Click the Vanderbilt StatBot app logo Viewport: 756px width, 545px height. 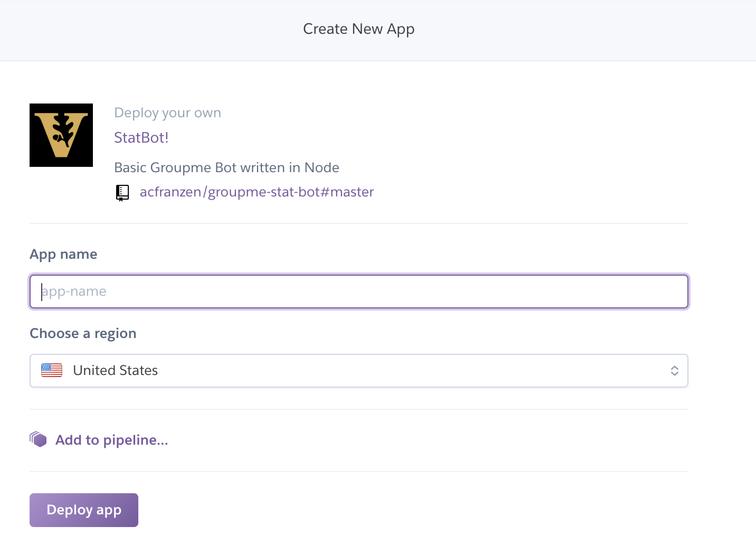pyautogui.click(x=61, y=135)
